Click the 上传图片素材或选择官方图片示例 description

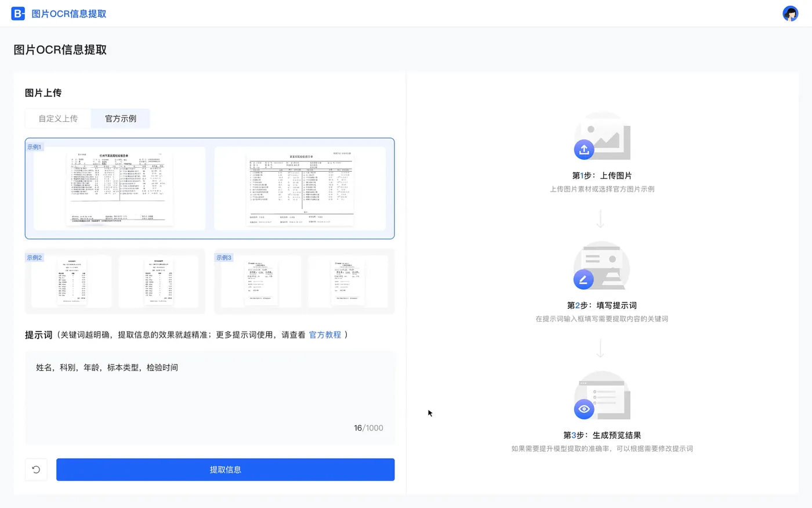pyautogui.click(x=602, y=189)
